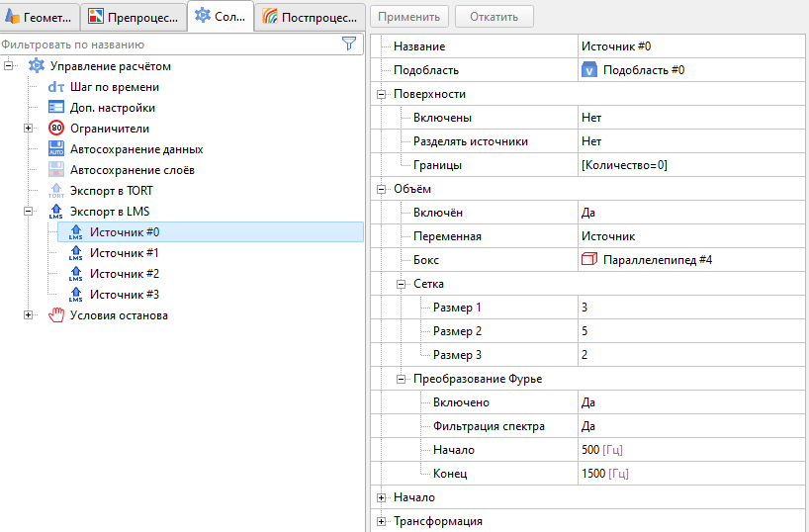809x532 pixels.
Task: Click the Параллелепипед #4 box icon
Action: [589, 260]
